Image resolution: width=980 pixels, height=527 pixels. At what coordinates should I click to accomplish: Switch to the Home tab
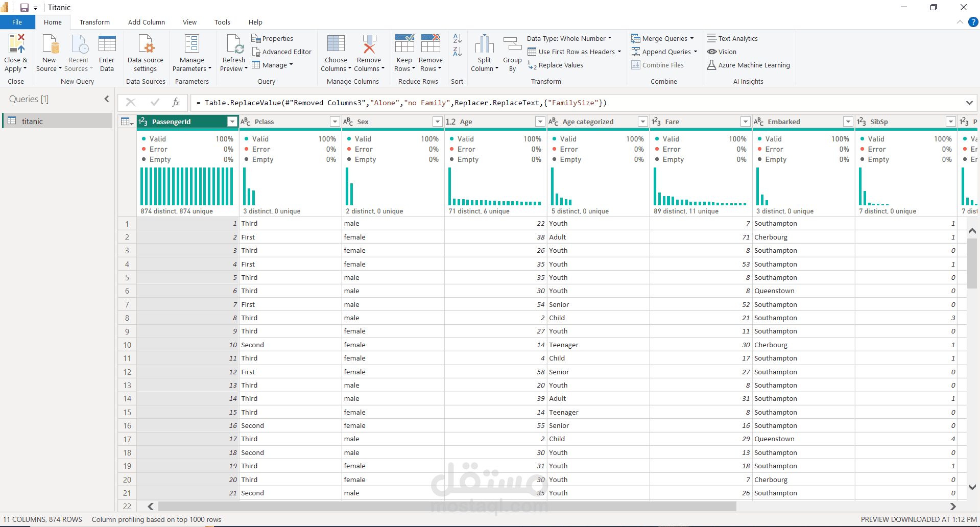[53, 22]
